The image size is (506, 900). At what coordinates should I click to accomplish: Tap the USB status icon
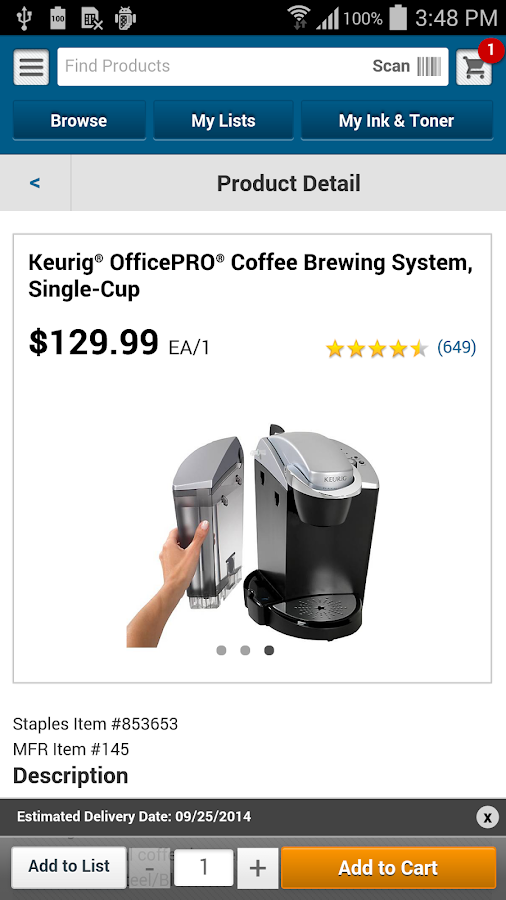(24, 18)
